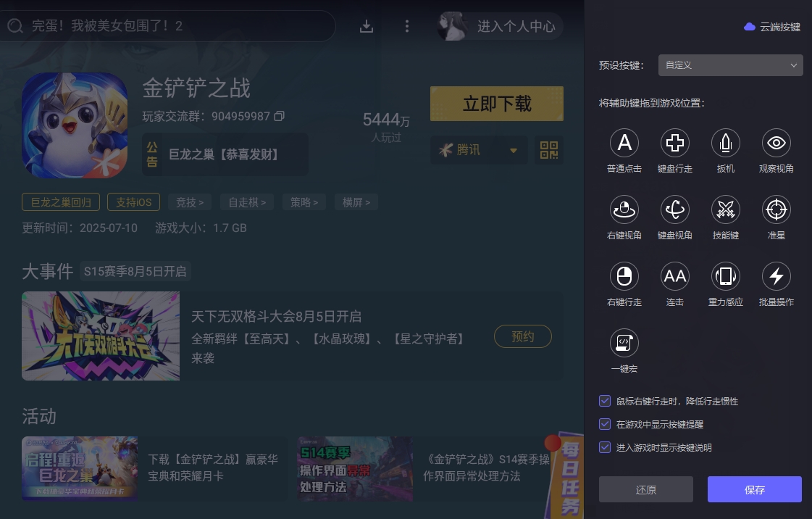This screenshot has width=812, height=519.
Task: Select the 键盘行走 (keyboard walk) icon
Action: 675,143
